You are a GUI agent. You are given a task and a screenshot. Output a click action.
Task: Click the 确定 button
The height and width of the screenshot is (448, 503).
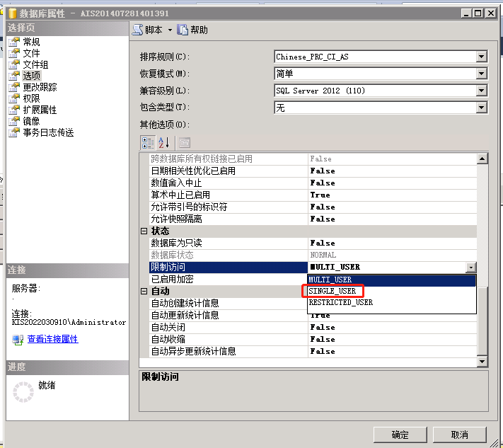[x=400, y=435]
